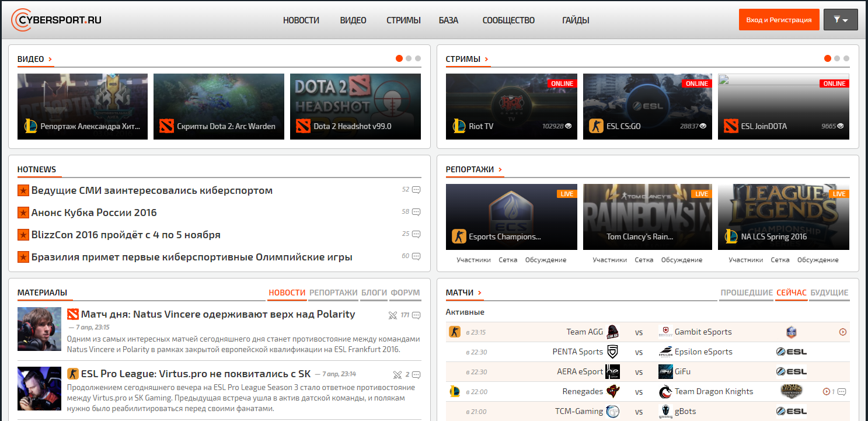Open the СТРИМЫ top menu item
Screen dimensions: 868x421
tap(403, 20)
